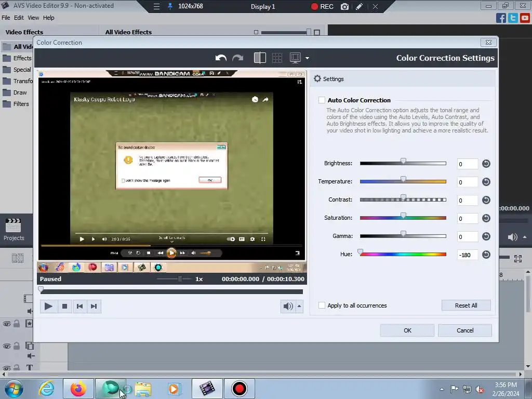Toggle visibility eye of overlay track
This screenshot has width=532, height=399.
[x=6, y=347]
